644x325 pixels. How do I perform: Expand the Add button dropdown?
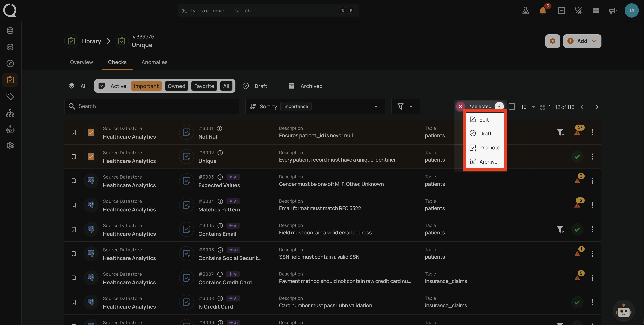pyautogui.click(x=594, y=41)
